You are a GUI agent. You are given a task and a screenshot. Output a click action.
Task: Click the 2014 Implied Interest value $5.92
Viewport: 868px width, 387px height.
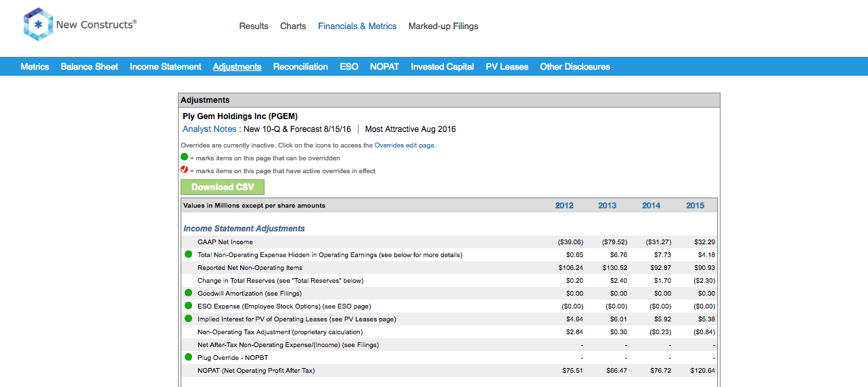tap(662, 319)
